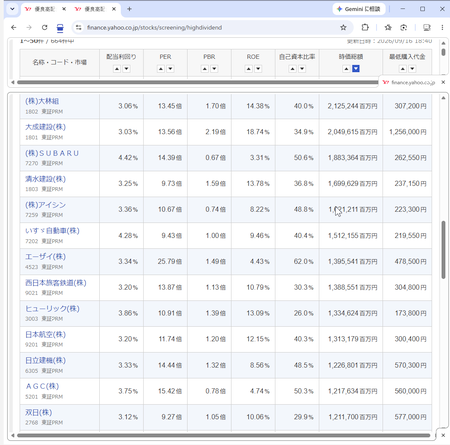Sort ROE descending with down arrow
The image size is (450, 445).
tap(258, 69)
